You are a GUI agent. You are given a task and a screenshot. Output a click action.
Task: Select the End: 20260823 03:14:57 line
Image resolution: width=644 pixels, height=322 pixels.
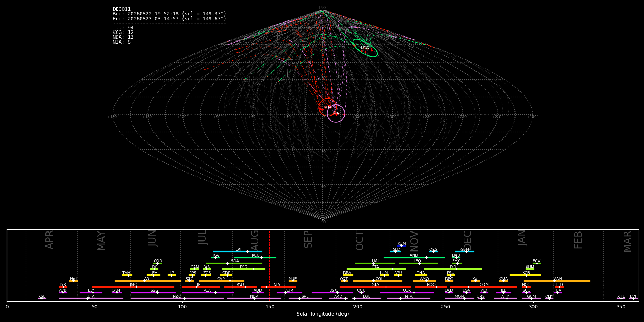(x=170, y=19)
